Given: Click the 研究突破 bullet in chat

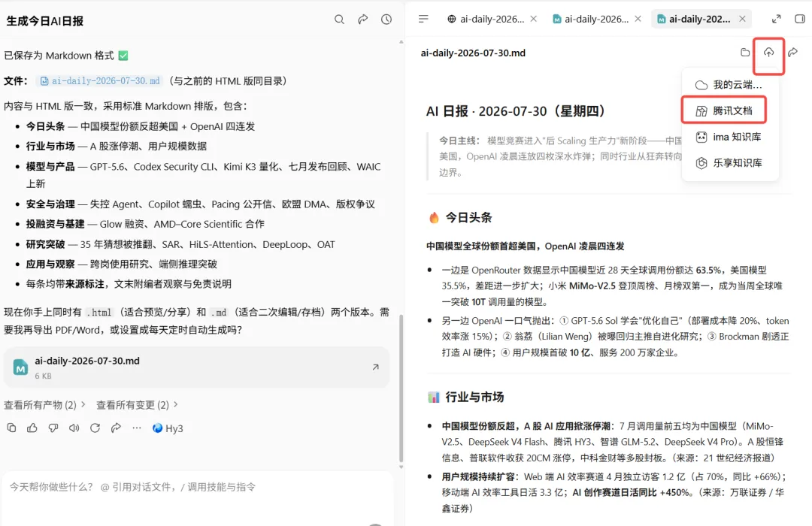Looking at the screenshot, I should [x=180, y=244].
